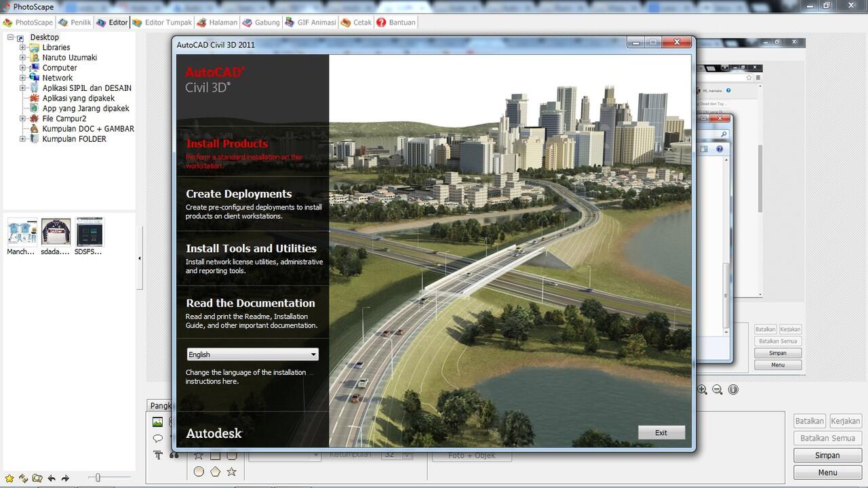Open the English language dropdown
Image resolution: width=868 pixels, height=488 pixels.
[x=252, y=354]
